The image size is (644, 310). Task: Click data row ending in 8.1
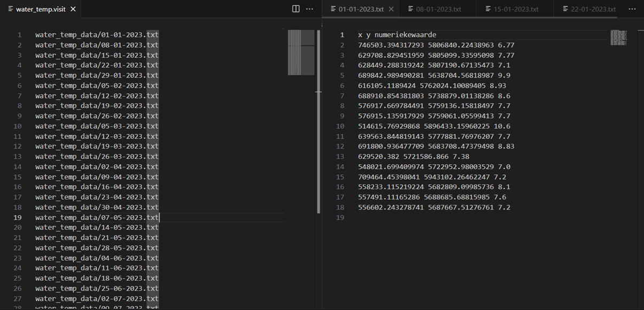coord(434,187)
